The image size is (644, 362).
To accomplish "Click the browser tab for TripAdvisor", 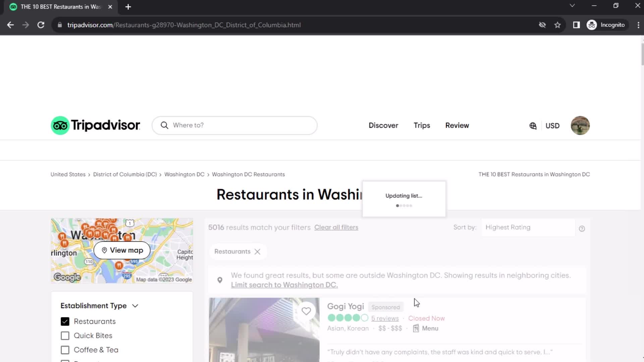I will [60, 7].
